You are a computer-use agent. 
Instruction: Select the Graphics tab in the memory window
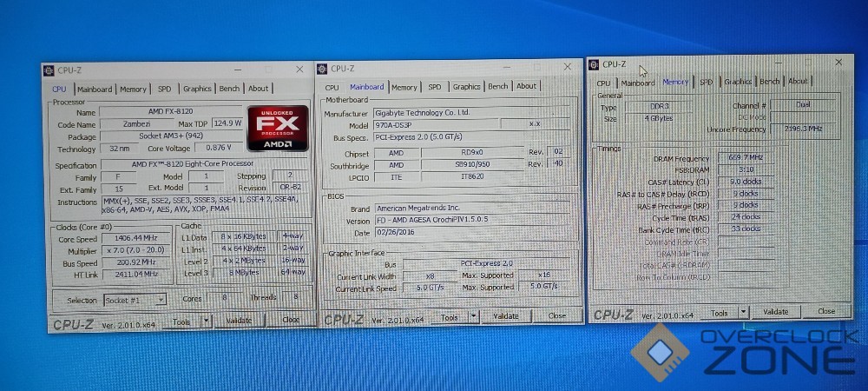coord(738,82)
